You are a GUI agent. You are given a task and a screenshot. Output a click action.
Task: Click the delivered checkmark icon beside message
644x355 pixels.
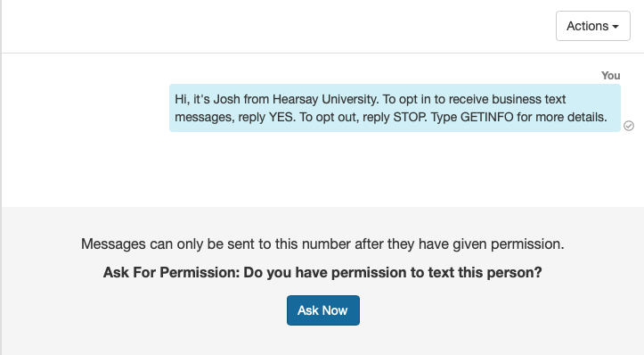click(x=628, y=126)
